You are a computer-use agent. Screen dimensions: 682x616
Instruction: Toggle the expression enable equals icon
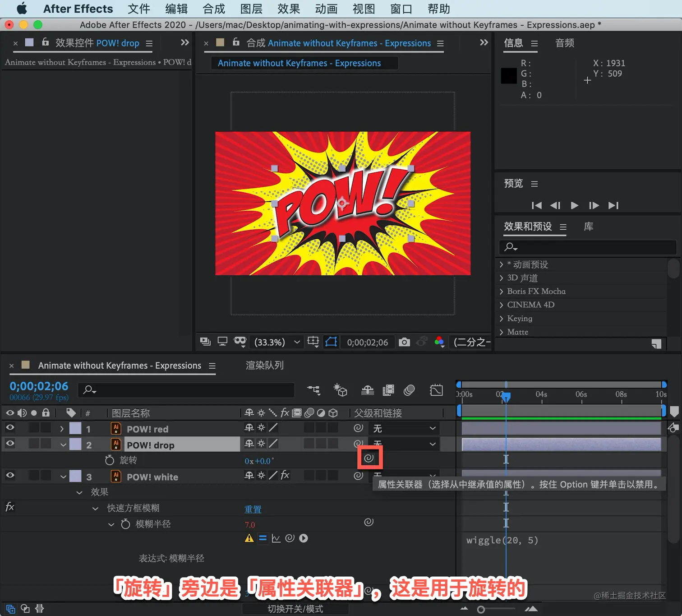263,538
